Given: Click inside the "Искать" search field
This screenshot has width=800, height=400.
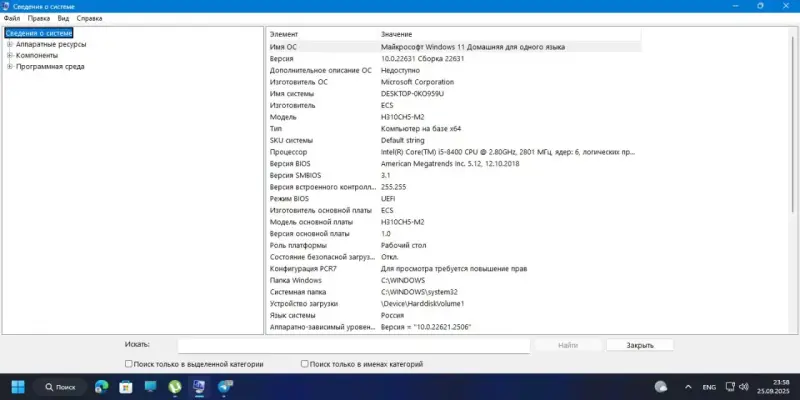Looking at the screenshot, I should click(x=352, y=345).
